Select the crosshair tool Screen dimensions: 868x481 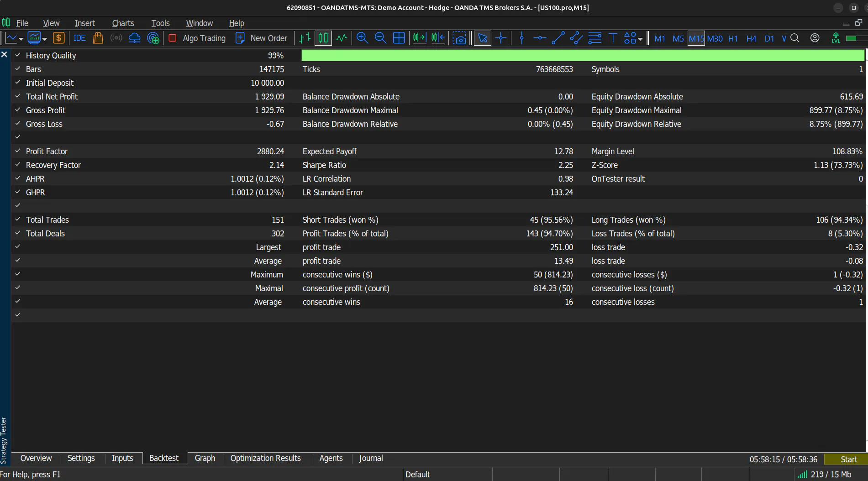[x=501, y=38]
